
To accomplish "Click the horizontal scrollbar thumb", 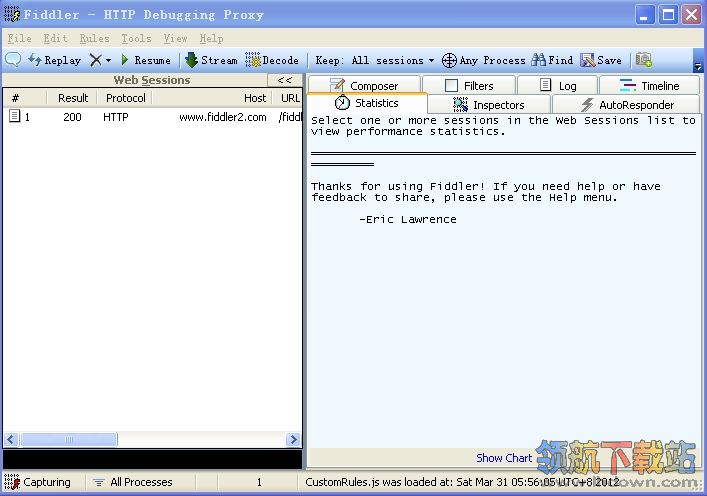I will [69, 439].
